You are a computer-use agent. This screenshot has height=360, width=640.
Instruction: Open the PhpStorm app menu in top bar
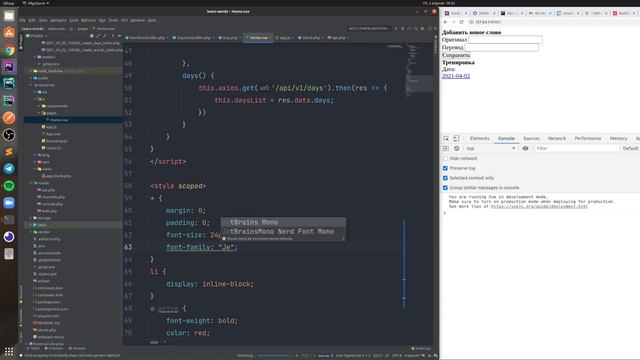point(36,3)
